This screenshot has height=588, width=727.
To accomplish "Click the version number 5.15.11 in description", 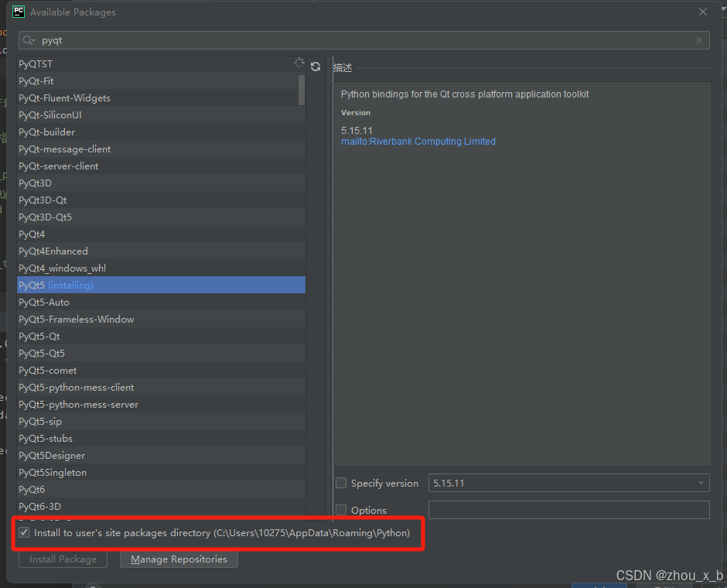I will point(357,130).
